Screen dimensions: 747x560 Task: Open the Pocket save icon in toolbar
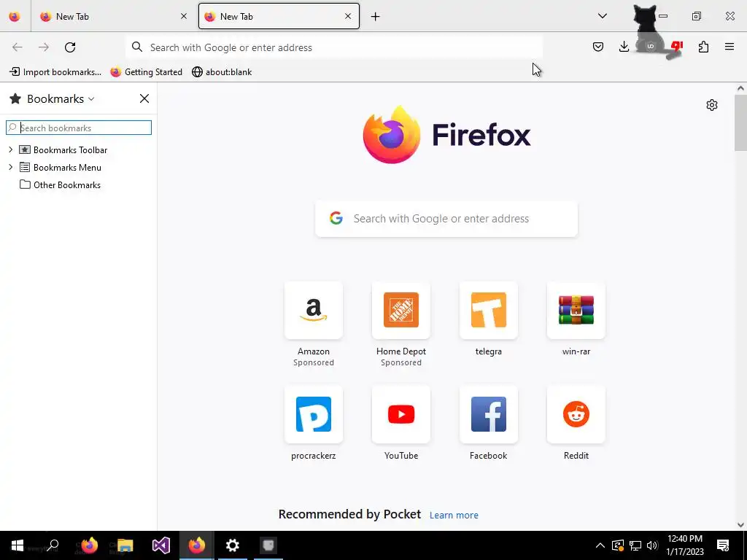[598, 47]
